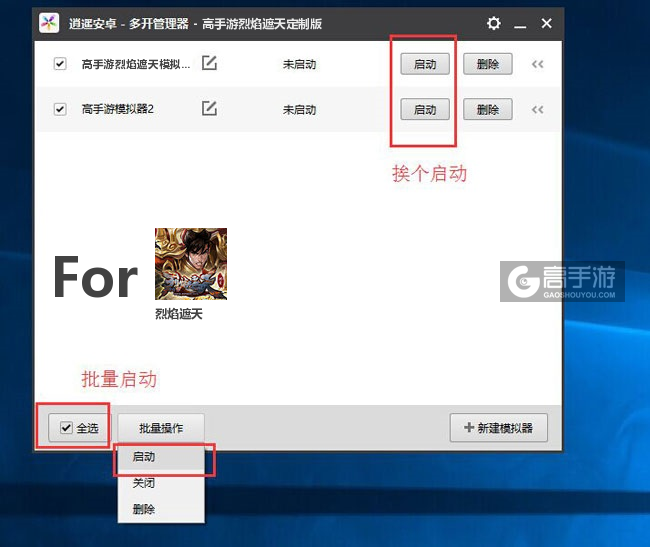Viewport: 650px width, 547px height.
Task: Click the 烈焰遮天 caption under the thumbnail
Action: (x=179, y=314)
